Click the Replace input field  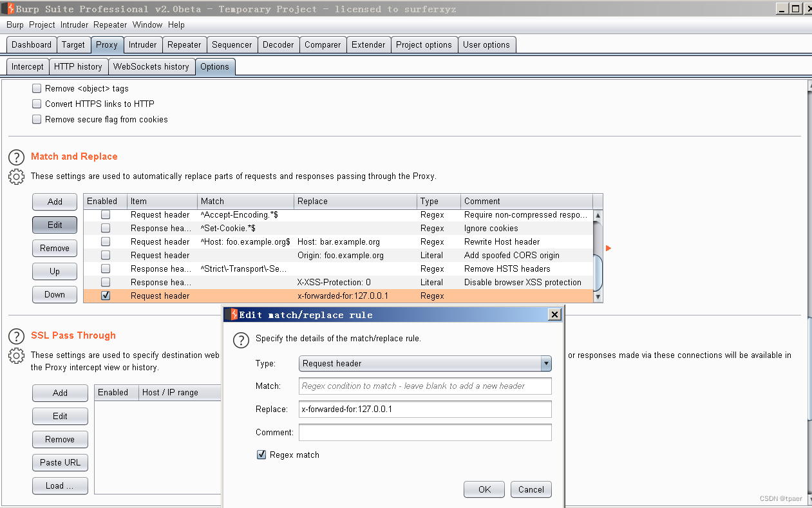(425, 409)
